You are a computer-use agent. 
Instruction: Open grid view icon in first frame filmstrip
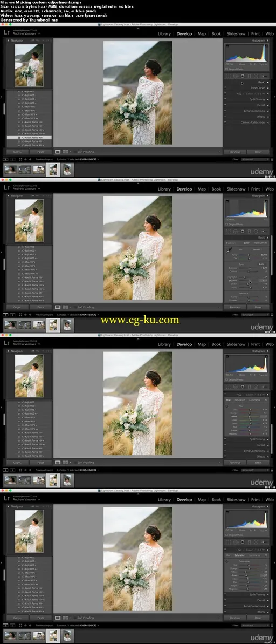pyautogui.click(x=20, y=159)
